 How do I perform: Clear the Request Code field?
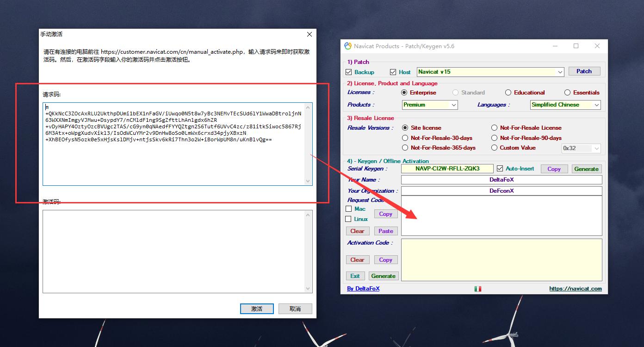357,231
